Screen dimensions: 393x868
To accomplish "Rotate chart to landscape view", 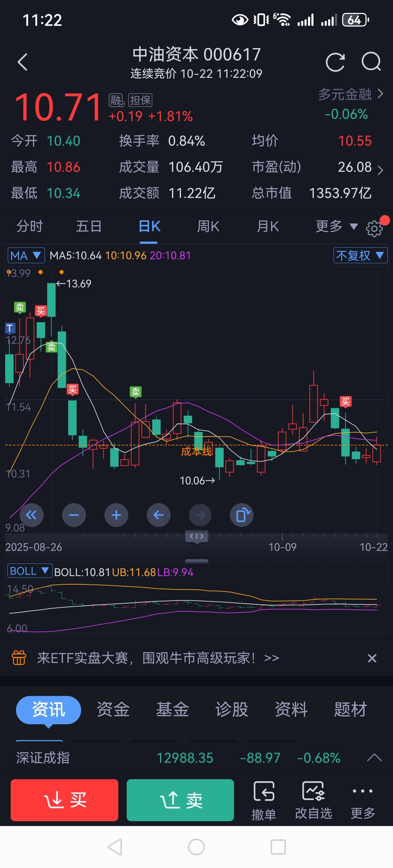I will [x=241, y=514].
